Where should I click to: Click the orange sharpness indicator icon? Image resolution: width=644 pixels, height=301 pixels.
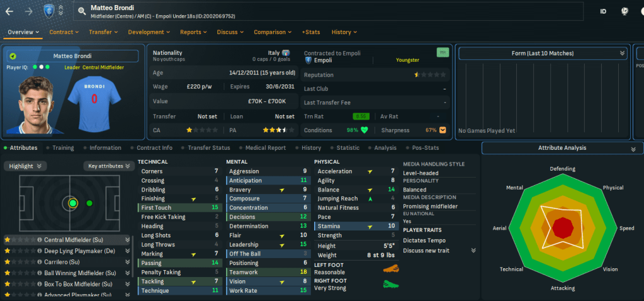(x=443, y=130)
